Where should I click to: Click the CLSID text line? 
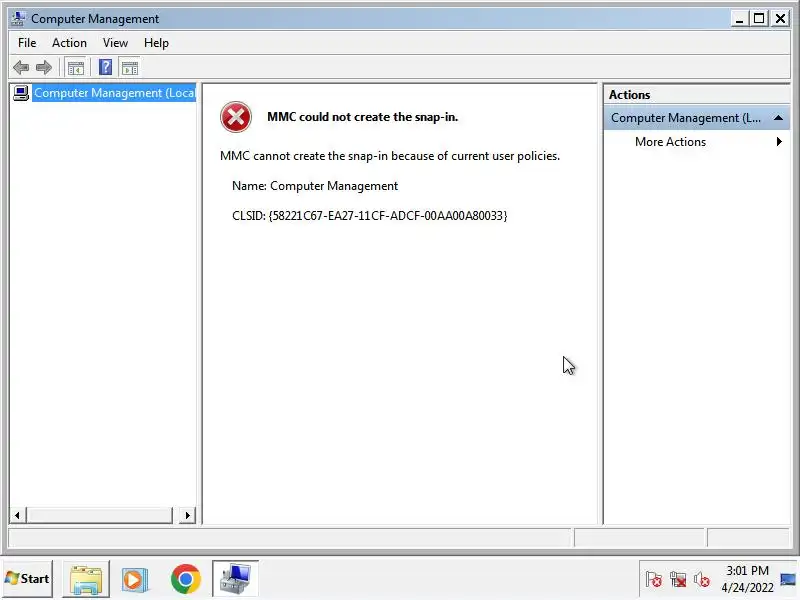[x=369, y=216]
